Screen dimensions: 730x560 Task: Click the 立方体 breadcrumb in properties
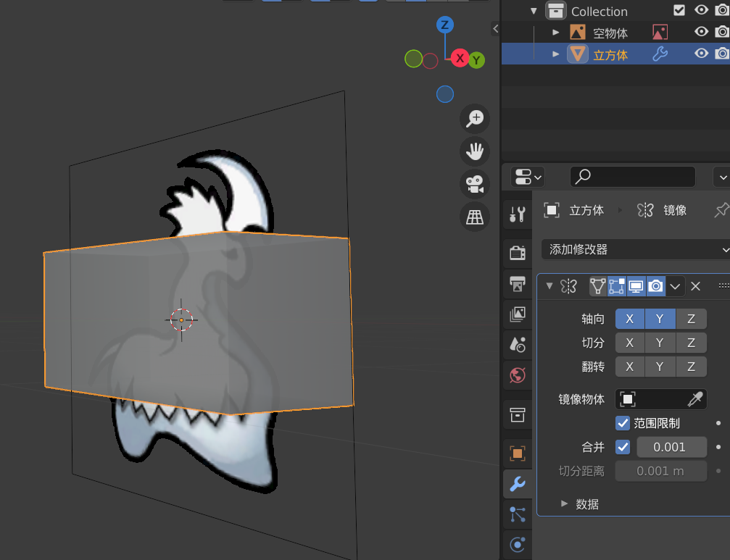pos(586,210)
